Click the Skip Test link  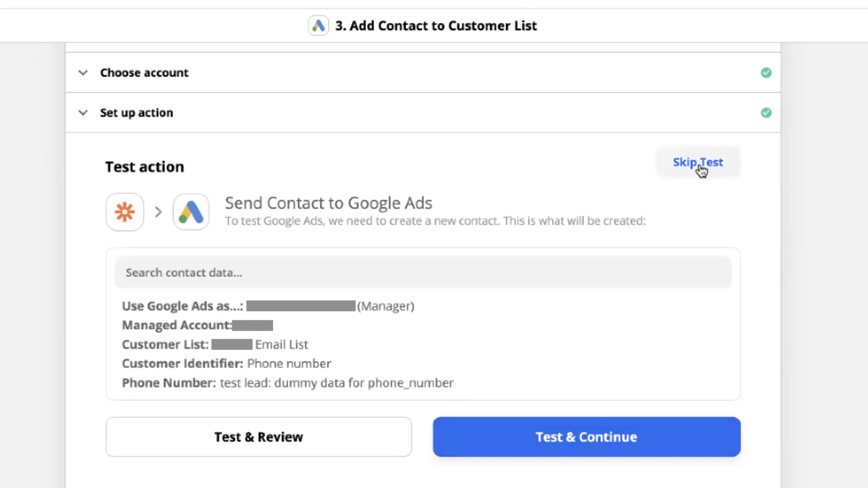tap(697, 162)
